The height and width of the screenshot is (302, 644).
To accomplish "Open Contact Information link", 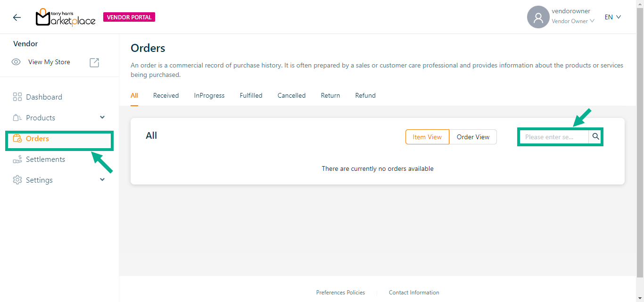I will (414, 293).
